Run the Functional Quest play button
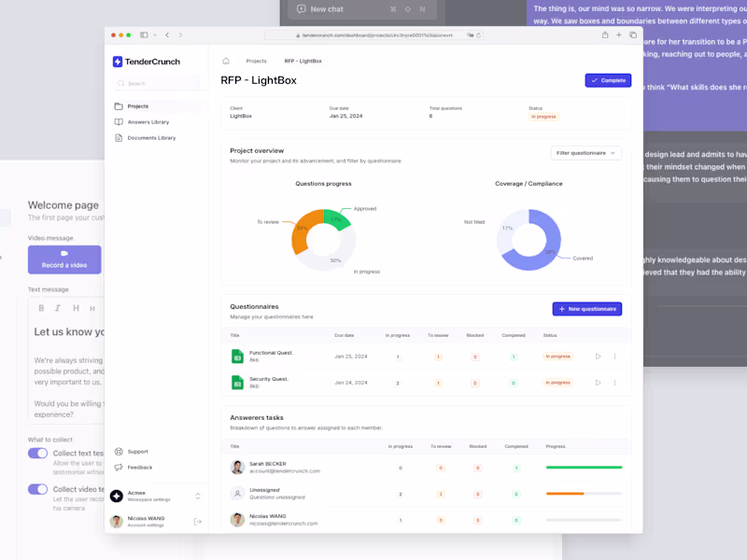This screenshot has width=747, height=560. [599, 356]
